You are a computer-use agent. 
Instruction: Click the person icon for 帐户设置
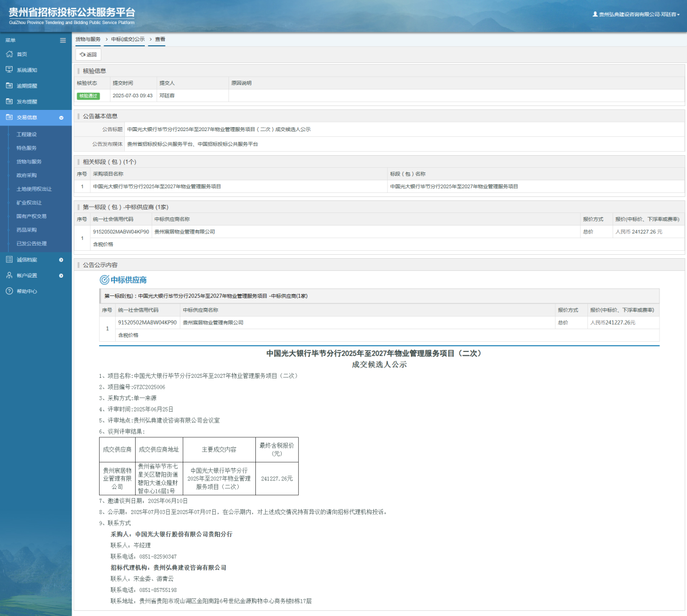click(x=9, y=275)
